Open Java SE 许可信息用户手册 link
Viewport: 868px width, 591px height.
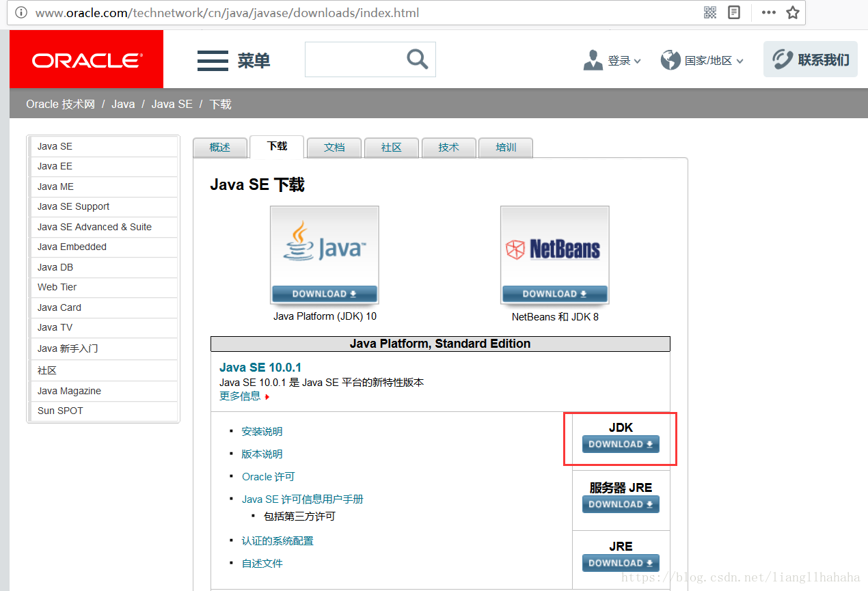[302, 499]
